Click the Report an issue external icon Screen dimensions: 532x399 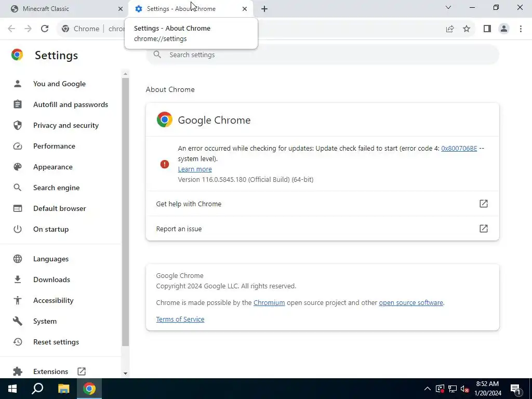click(x=484, y=229)
